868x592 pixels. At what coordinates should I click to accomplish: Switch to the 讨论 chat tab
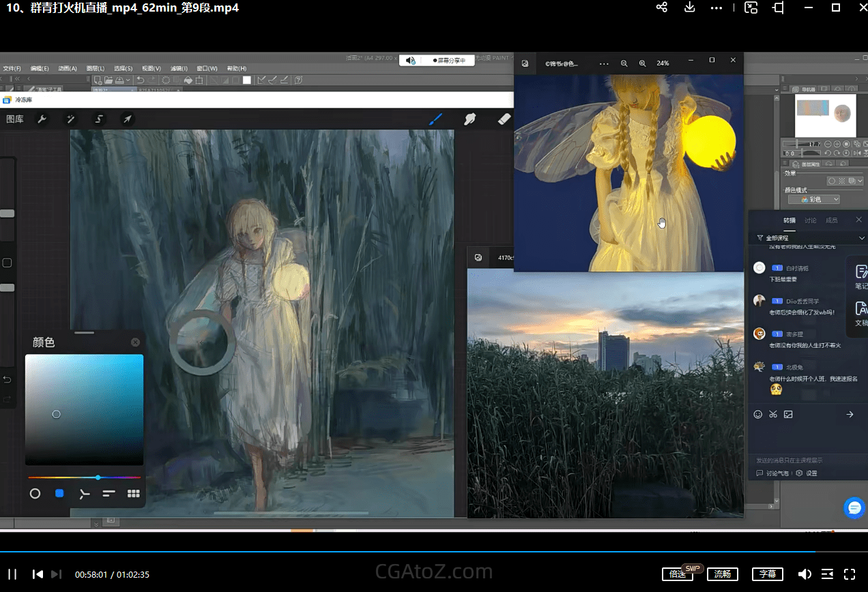point(810,220)
